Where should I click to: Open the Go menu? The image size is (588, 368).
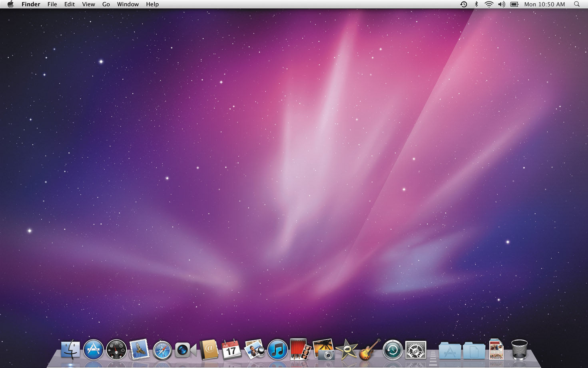point(106,4)
